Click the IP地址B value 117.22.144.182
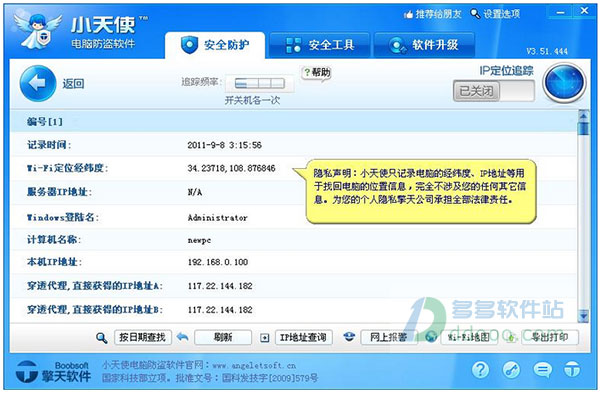This screenshot has width=600, height=394. [220, 310]
